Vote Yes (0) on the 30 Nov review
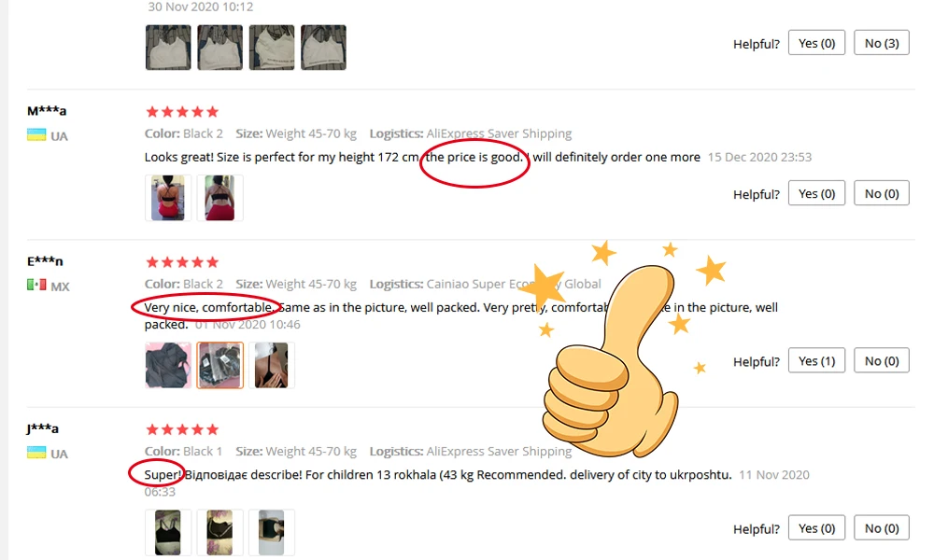This screenshot has height=560, width=934. [x=816, y=43]
